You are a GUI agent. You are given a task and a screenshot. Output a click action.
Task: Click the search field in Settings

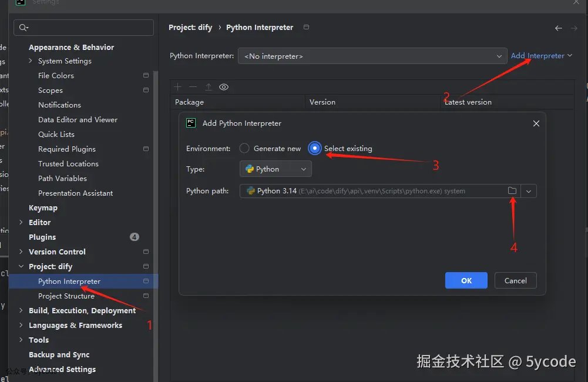point(83,28)
